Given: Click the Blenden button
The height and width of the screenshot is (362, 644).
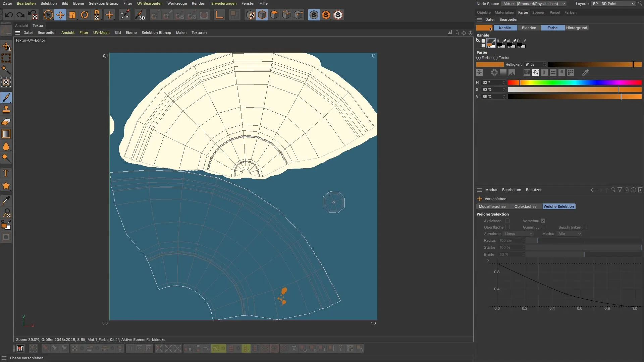Looking at the screenshot, I should pos(529,28).
